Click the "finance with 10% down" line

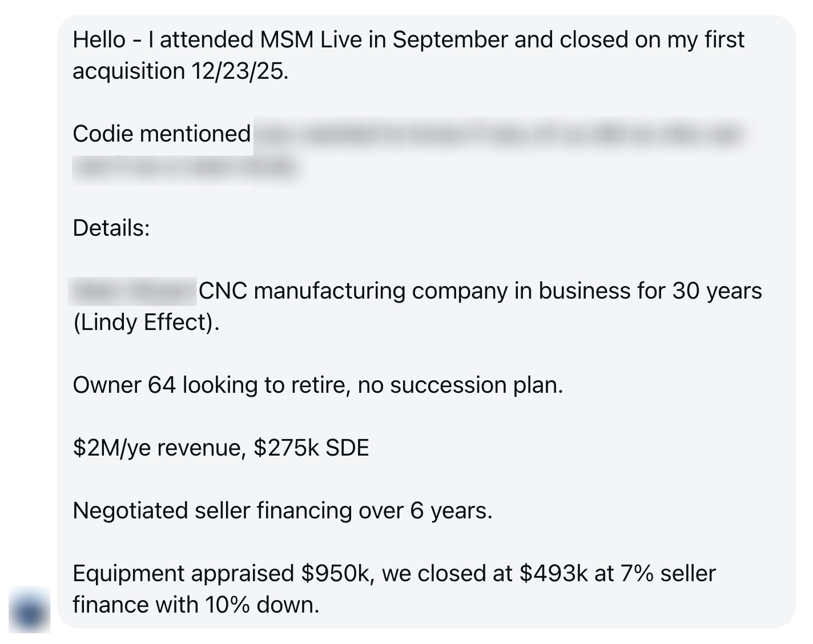click(x=196, y=605)
